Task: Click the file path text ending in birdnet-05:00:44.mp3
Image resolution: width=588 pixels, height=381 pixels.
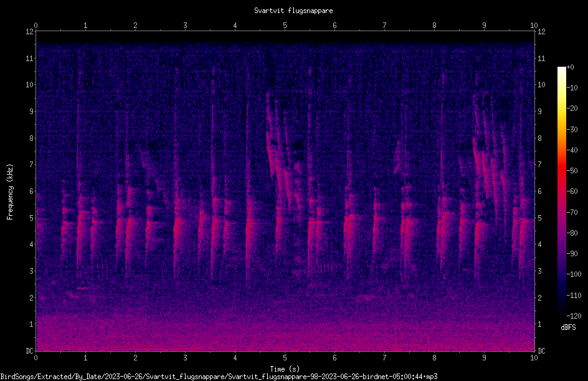Action: (219, 377)
